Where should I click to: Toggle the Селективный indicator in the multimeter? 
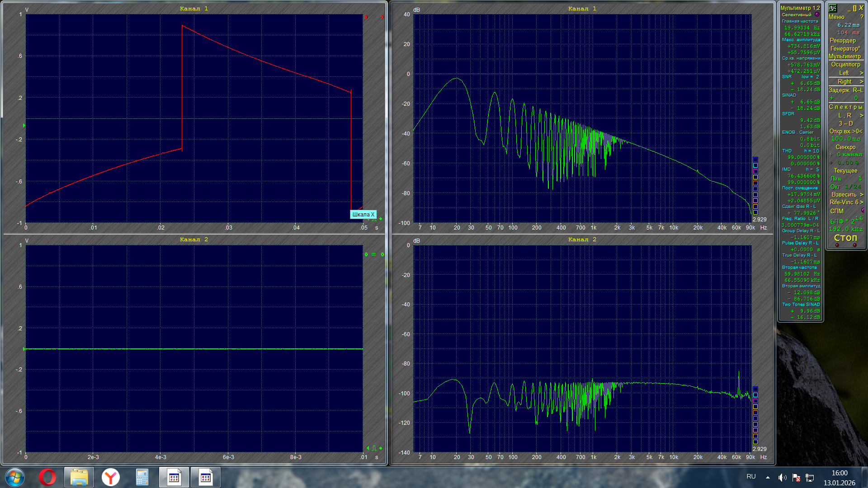pyautogui.click(x=817, y=14)
